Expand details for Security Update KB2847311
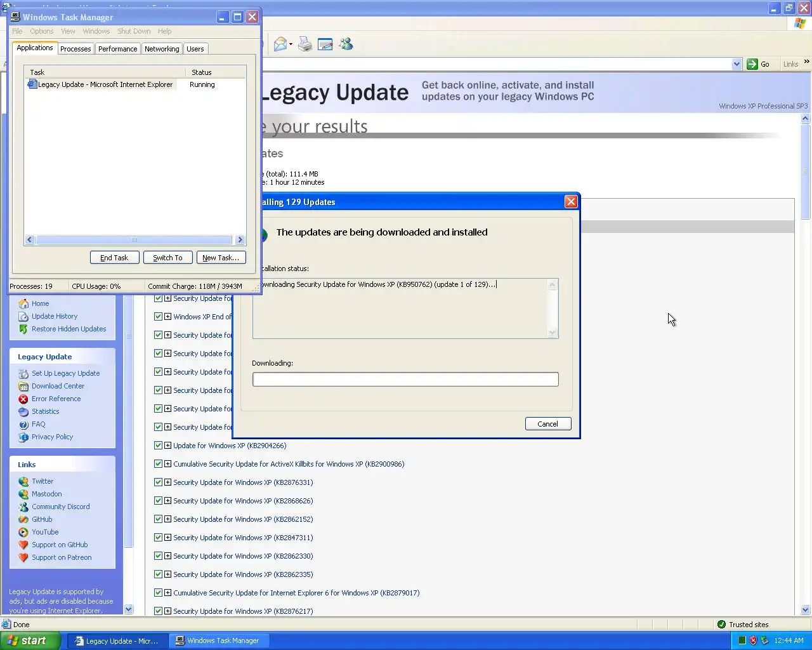The height and width of the screenshot is (650, 812). coord(168,538)
